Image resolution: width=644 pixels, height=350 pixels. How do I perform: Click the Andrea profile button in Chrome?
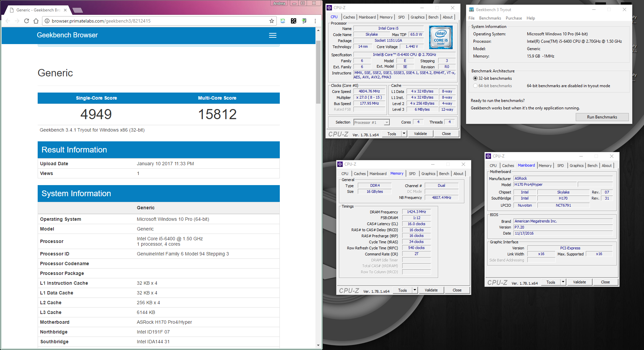tap(279, 3)
